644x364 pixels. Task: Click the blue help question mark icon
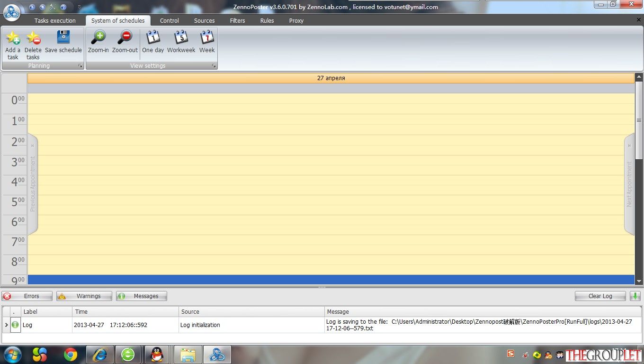(63, 7)
